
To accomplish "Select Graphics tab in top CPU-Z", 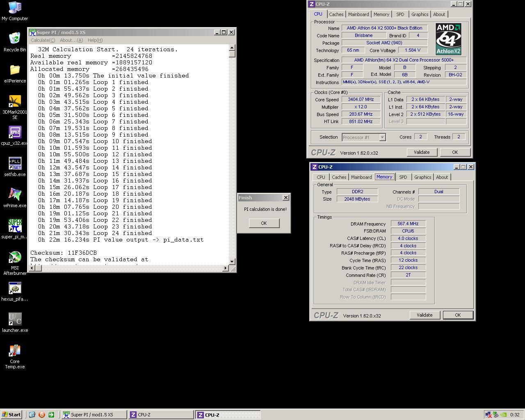I will coord(420,14).
